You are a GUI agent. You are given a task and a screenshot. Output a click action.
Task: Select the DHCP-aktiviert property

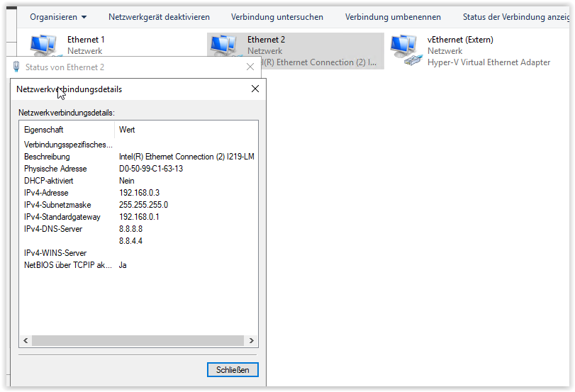tap(49, 181)
